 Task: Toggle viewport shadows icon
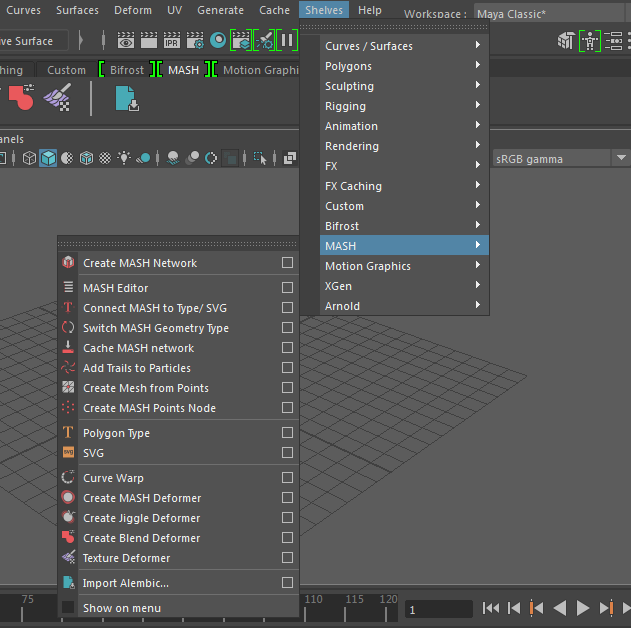click(x=143, y=158)
